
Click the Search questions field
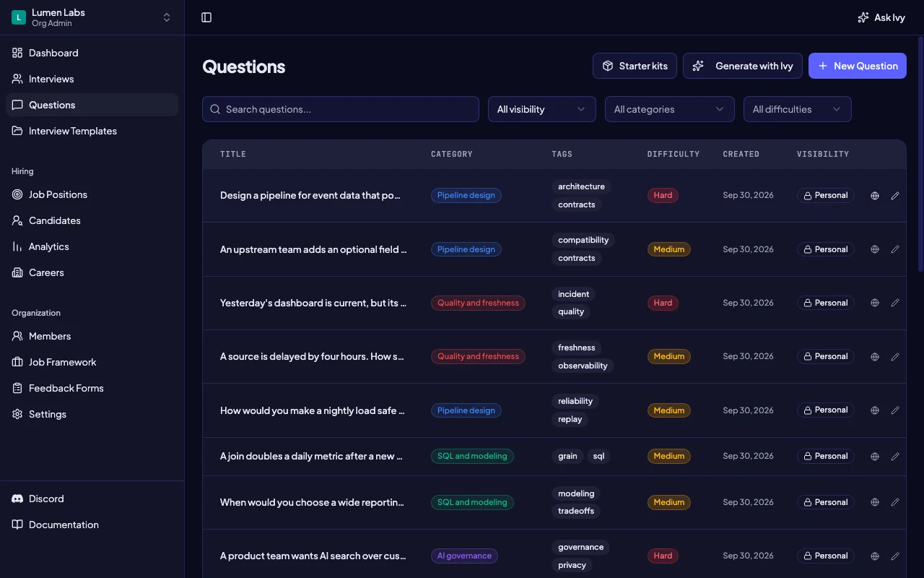pyautogui.click(x=341, y=109)
